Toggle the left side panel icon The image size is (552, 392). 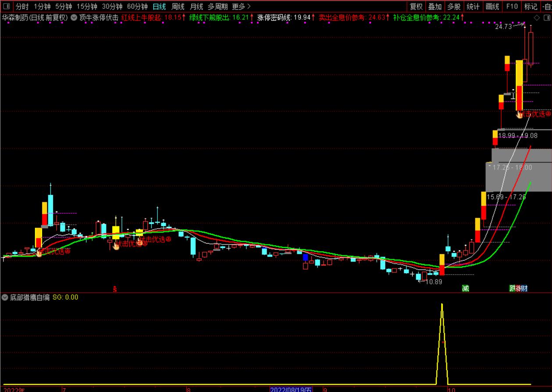coord(7,7)
